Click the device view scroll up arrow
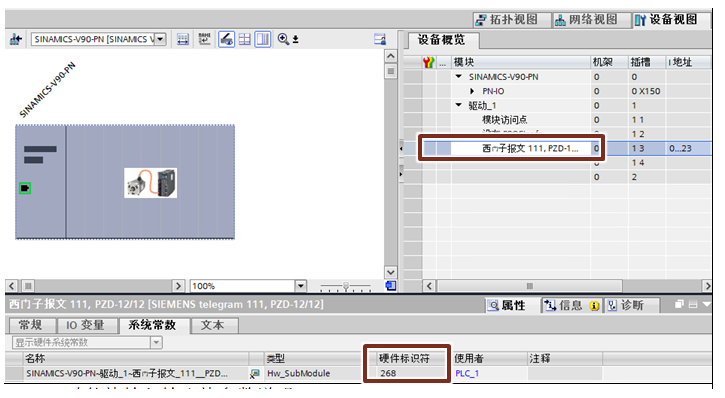The height and width of the screenshot is (398, 725). pos(391,56)
